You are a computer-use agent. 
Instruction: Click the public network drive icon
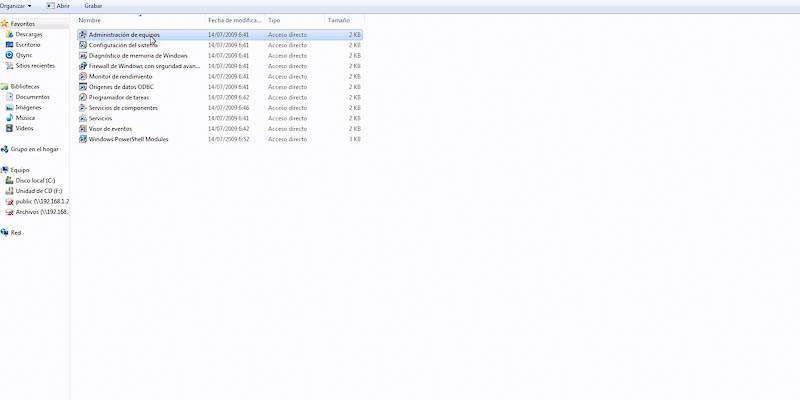9,202
